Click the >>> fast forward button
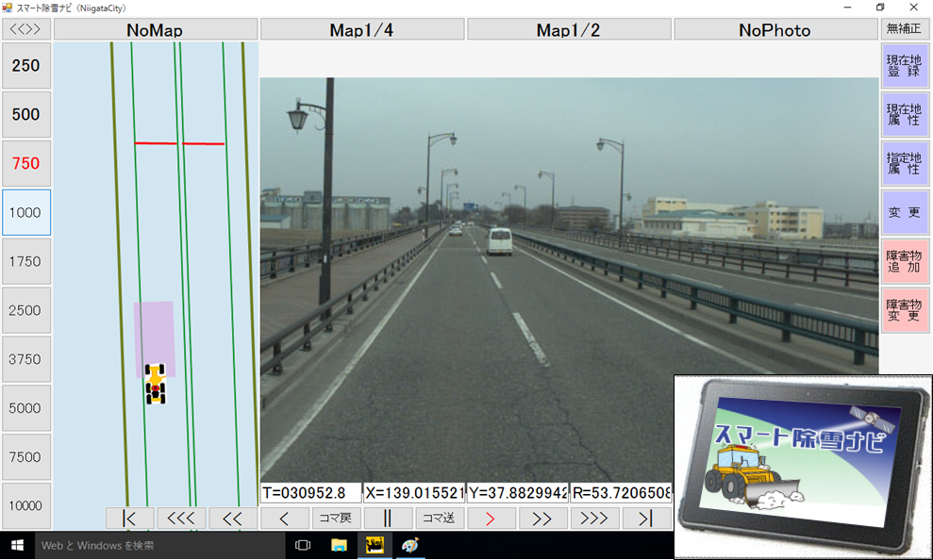The height and width of the screenshot is (560, 933). (x=594, y=518)
